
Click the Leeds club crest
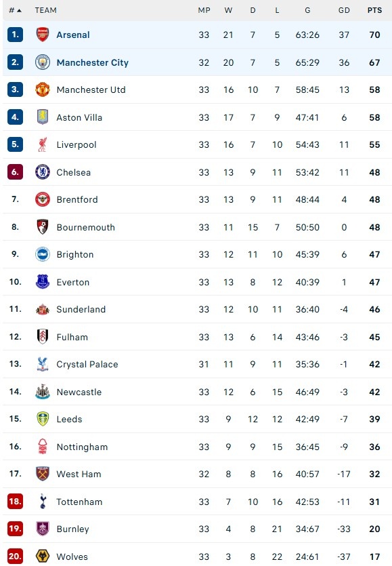tap(42, 419)
